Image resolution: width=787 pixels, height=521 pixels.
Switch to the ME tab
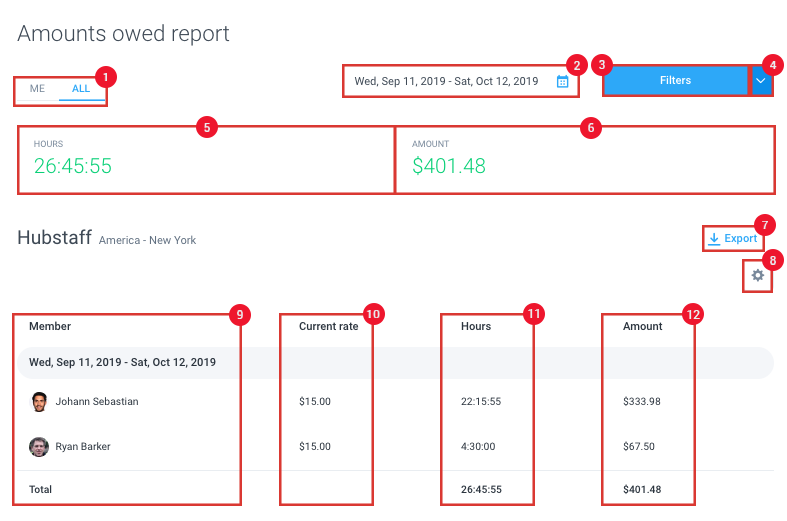pos(37,89)
